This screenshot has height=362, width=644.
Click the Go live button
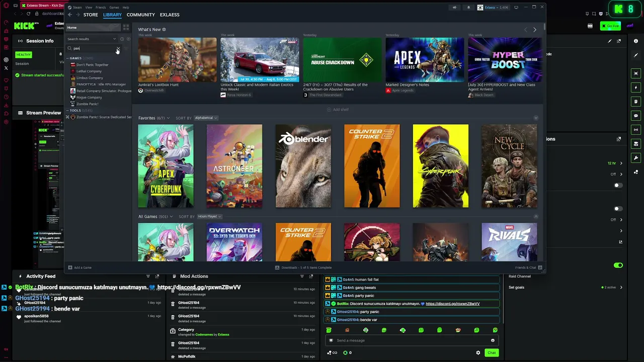coord(610,26)
